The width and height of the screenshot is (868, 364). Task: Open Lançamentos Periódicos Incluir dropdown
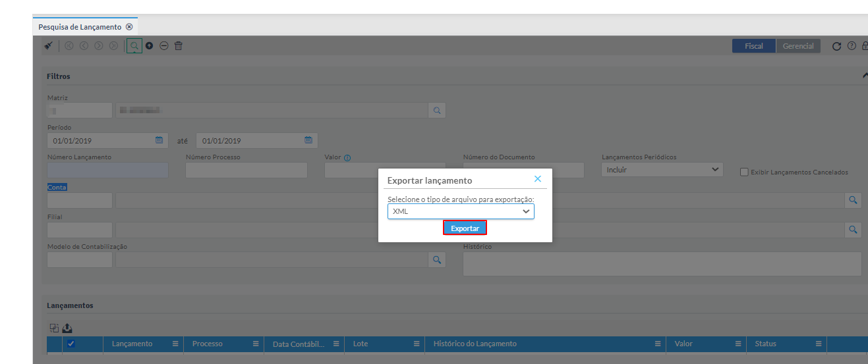point(662,170)
